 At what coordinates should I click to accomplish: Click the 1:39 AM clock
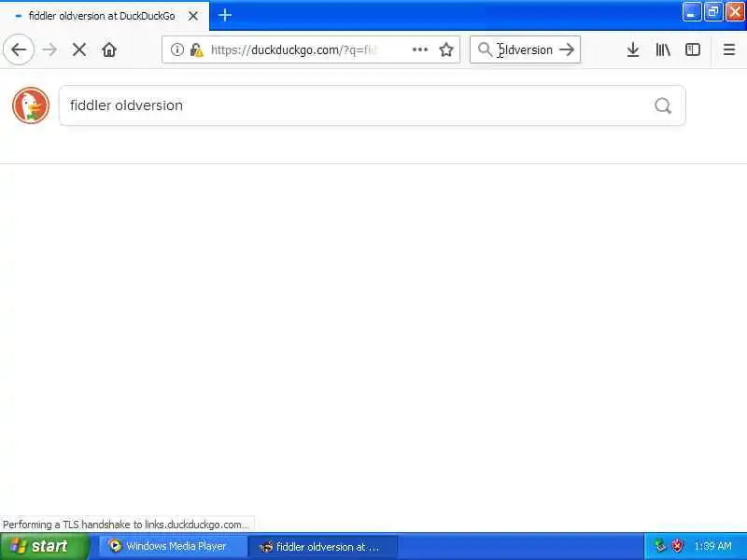pyautogui.click(x=712, y=546)
